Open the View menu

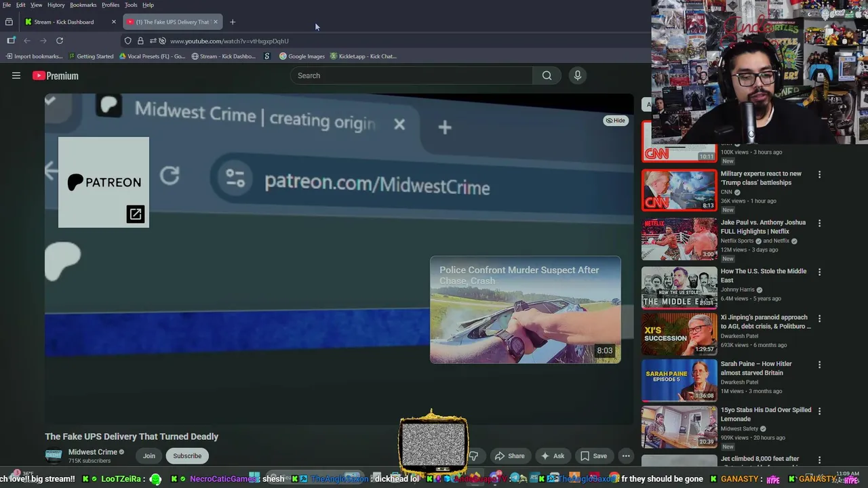37,5
